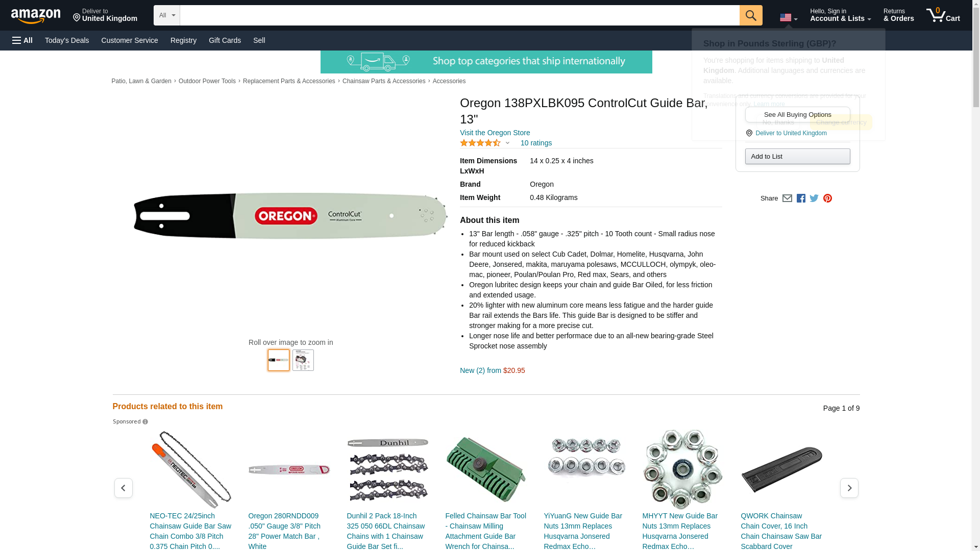Expand the All search category dropdown
This screenshot has height=551, width=980.
click(x=167, y=15)
